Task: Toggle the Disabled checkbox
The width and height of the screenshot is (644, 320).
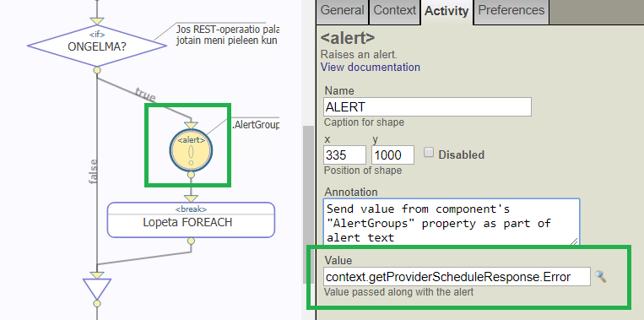Action: pos(429,153)
